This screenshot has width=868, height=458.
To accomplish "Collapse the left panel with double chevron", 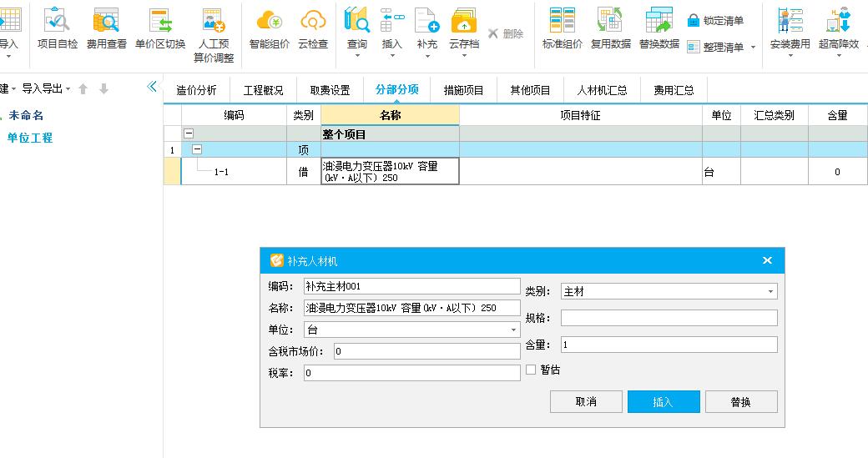I will click(x=152, y=86).
